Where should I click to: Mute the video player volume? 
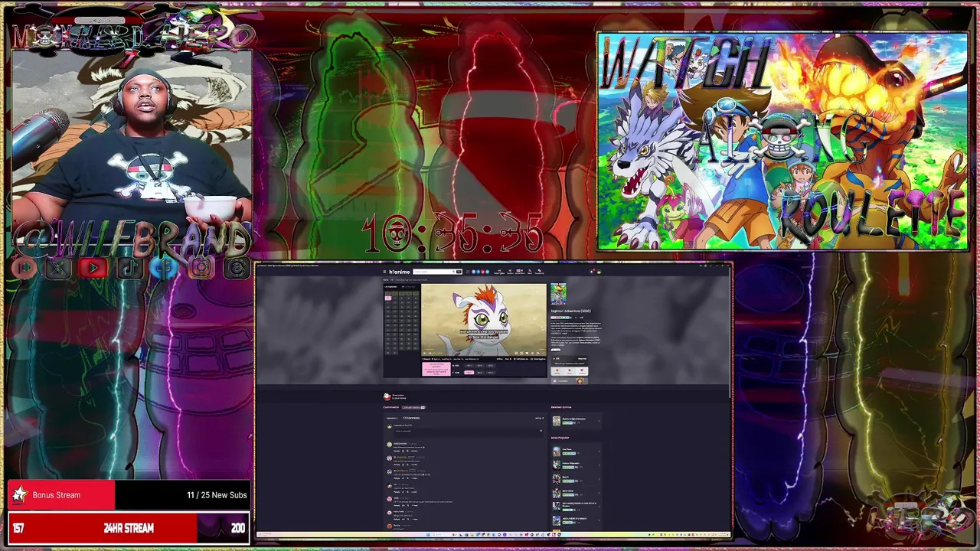[430, 353]
